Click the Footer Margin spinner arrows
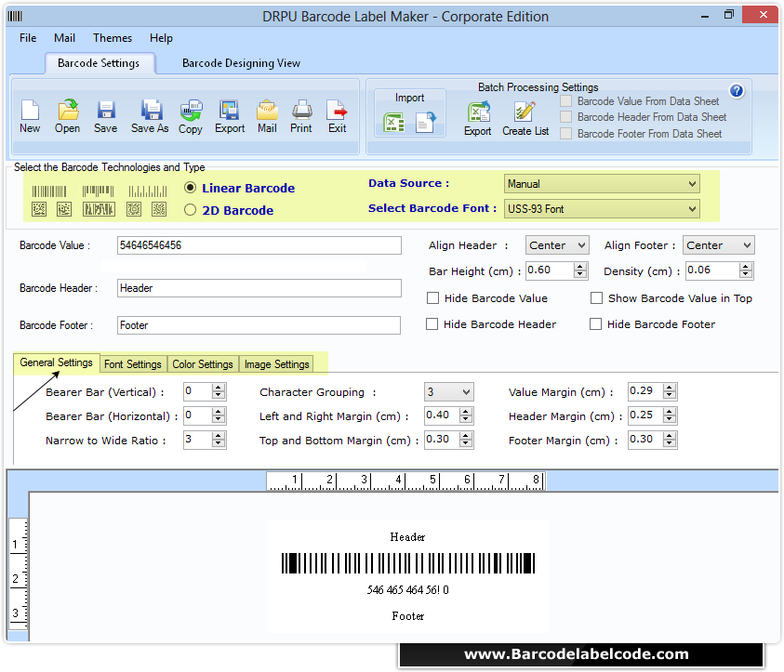The image size is (784, 672). coord(670,440)
